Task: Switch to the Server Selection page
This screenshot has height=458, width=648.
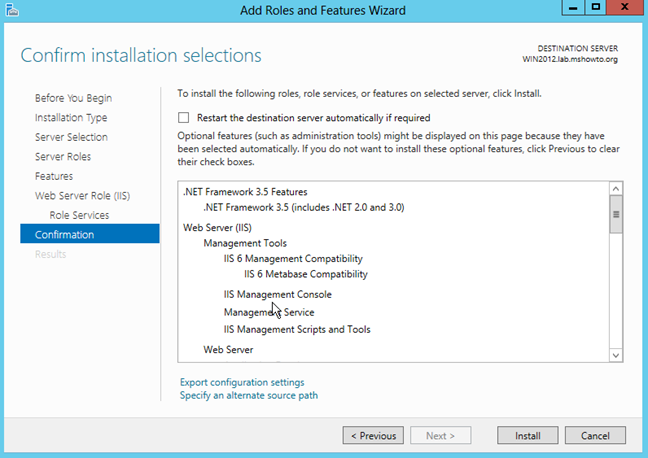Action: tap(71, 137)
